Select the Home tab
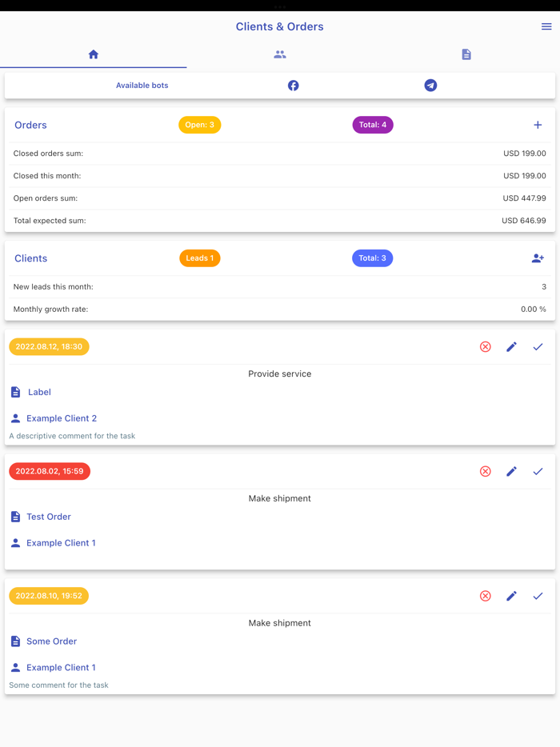The height and width of the screenshot is (747, 560). tap(94, 54)
